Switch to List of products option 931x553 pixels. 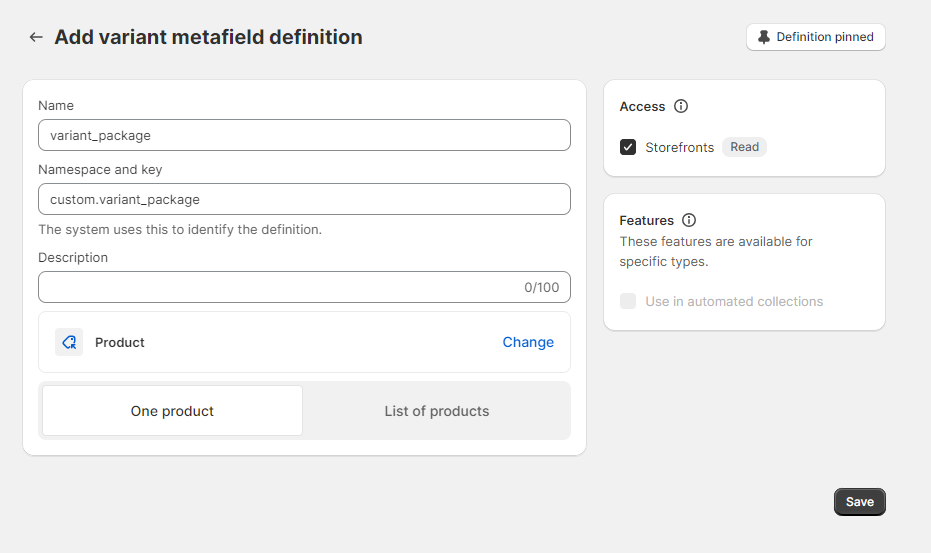(x=437, y=411)
